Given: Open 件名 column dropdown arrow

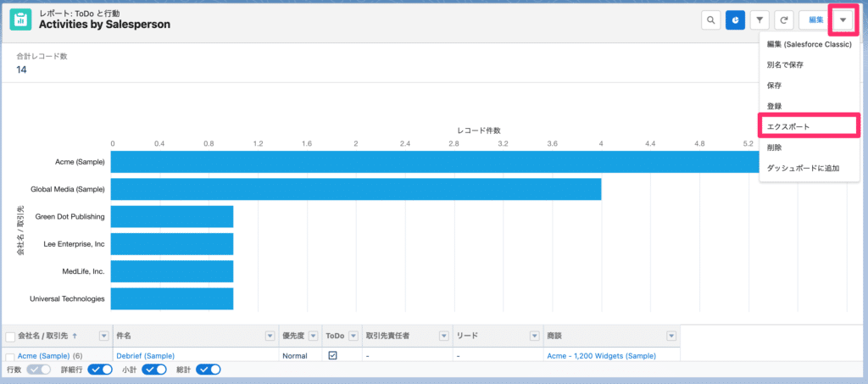Looking at the screenshot, I should click(270, 336).
